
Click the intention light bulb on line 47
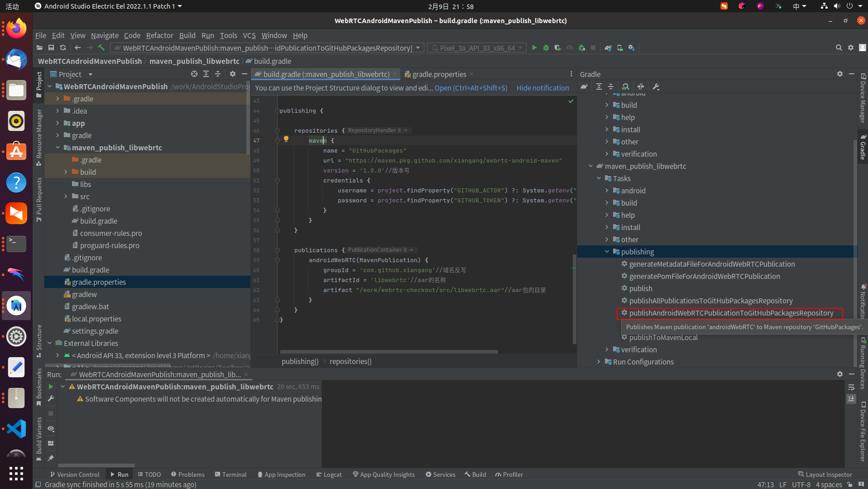(286, 139)
